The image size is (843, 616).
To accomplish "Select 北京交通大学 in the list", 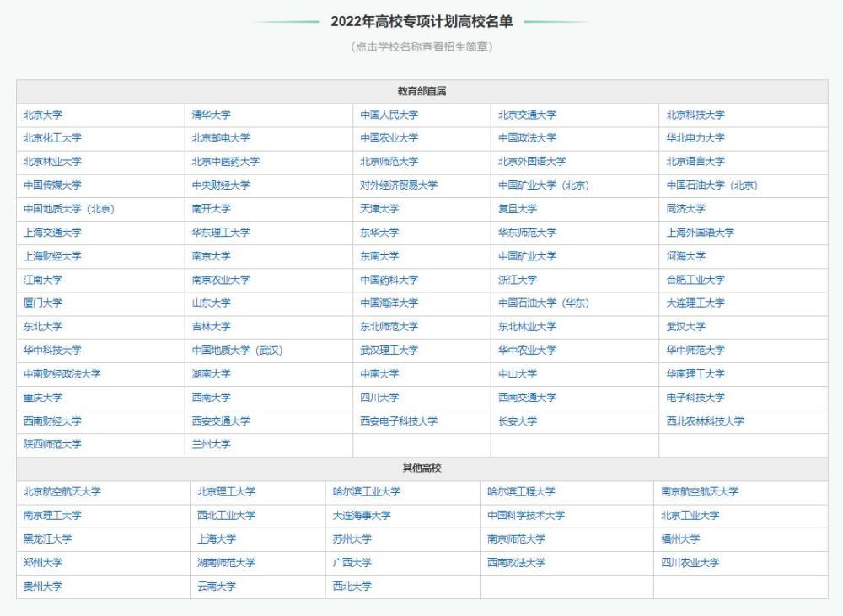I will [527, 115].
